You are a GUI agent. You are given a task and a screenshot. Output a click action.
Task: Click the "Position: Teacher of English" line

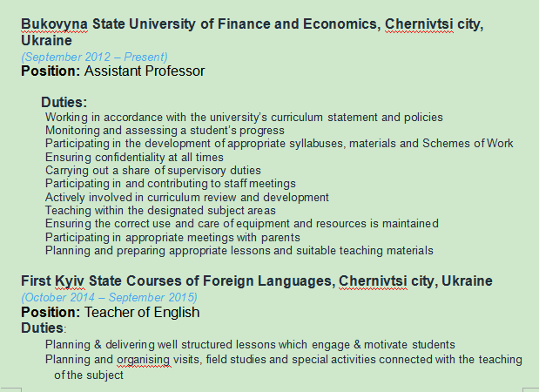(x=111, y=312)
